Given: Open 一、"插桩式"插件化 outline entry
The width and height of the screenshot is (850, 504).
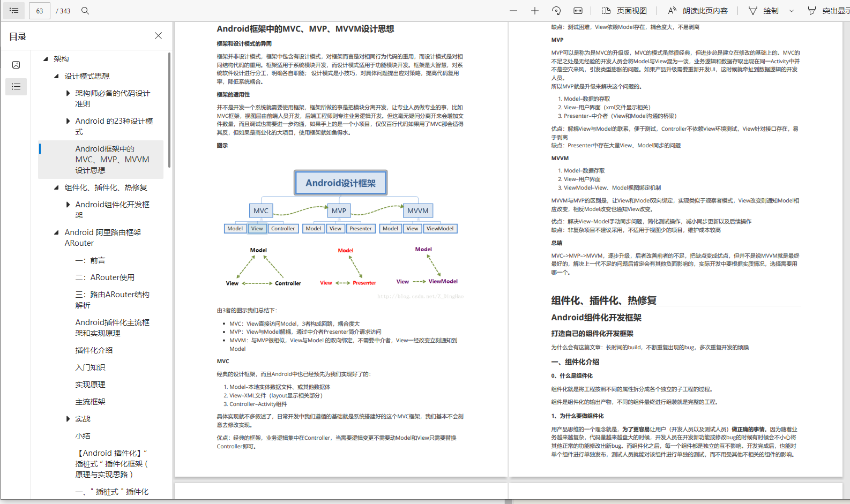Looking at the screenshot, I should (112, 492).
